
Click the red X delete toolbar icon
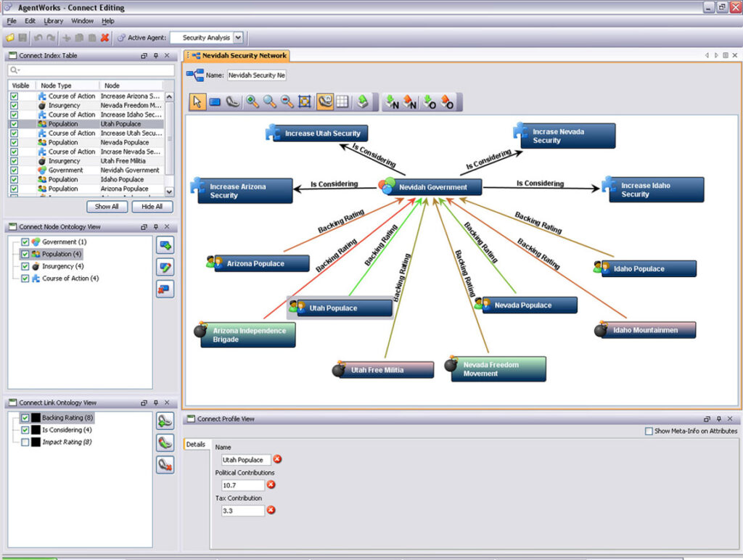tap(104, 38)
